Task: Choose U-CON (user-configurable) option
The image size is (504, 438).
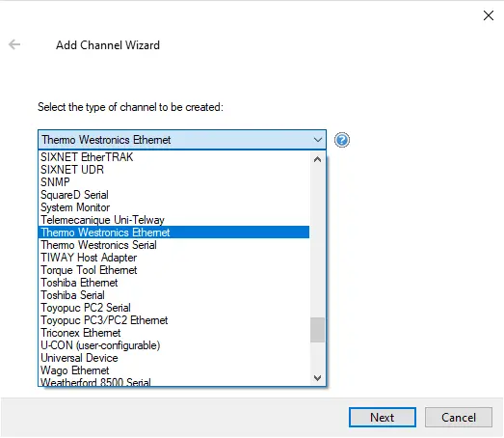Action: pyautogui.click(x=173, y=345)
